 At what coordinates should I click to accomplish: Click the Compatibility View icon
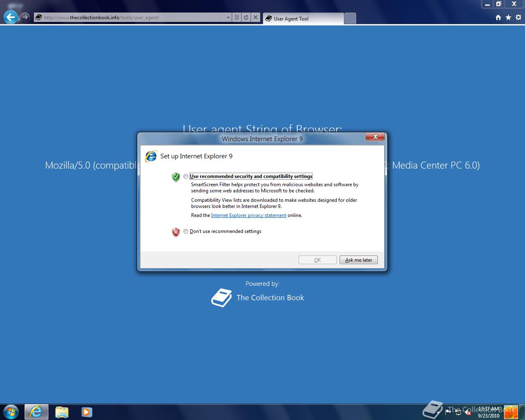click(x=237, y=17)
